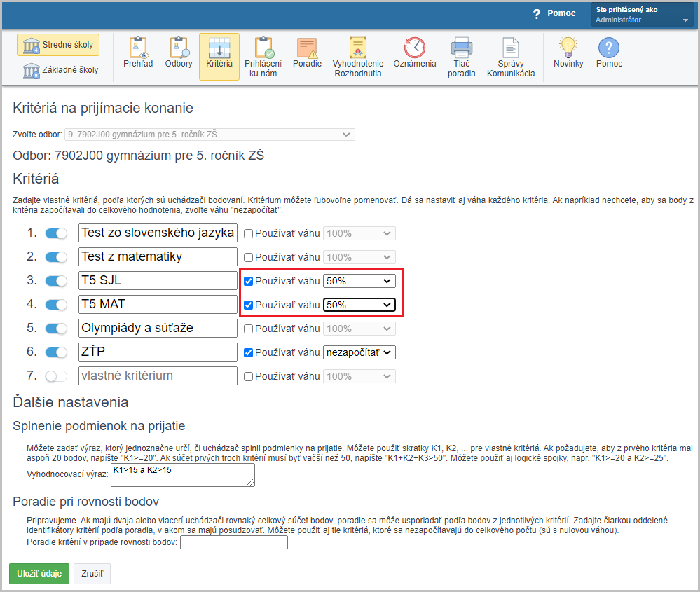Disable the toggle for Test zo slovenského jazyka
Image resolution: width=700 pixels, height=592 pixels.
click(x=56, y=233)
